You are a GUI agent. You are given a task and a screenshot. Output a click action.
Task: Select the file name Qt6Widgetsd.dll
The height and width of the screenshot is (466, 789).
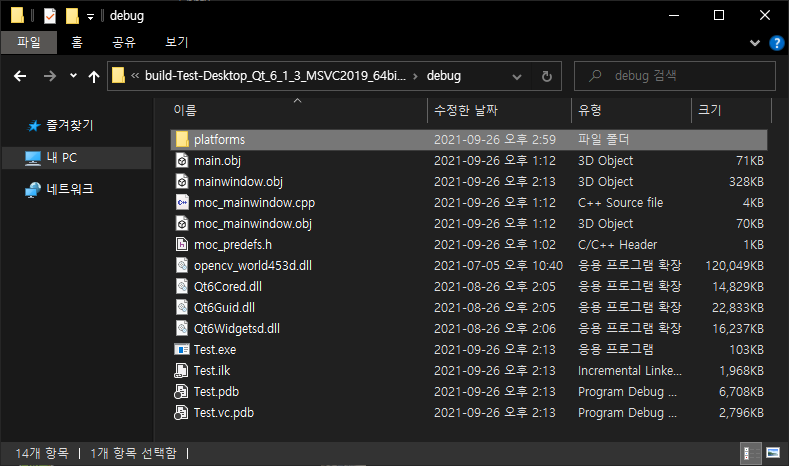pyautogui.click(x=237, y=329)
